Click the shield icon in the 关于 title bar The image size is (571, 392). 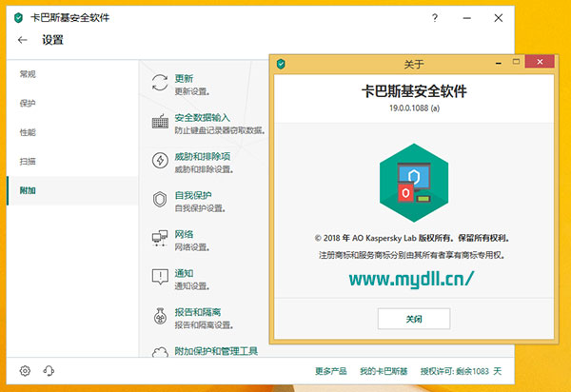[281, 64]
